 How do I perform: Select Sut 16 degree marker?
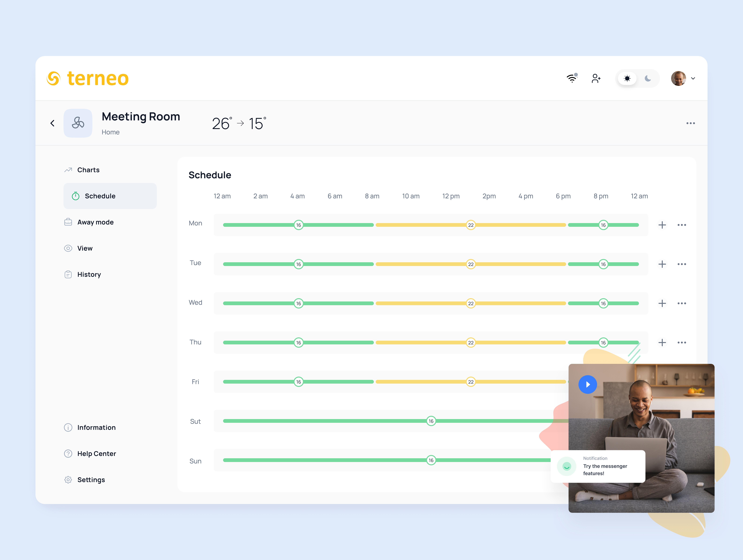[431, 421]
